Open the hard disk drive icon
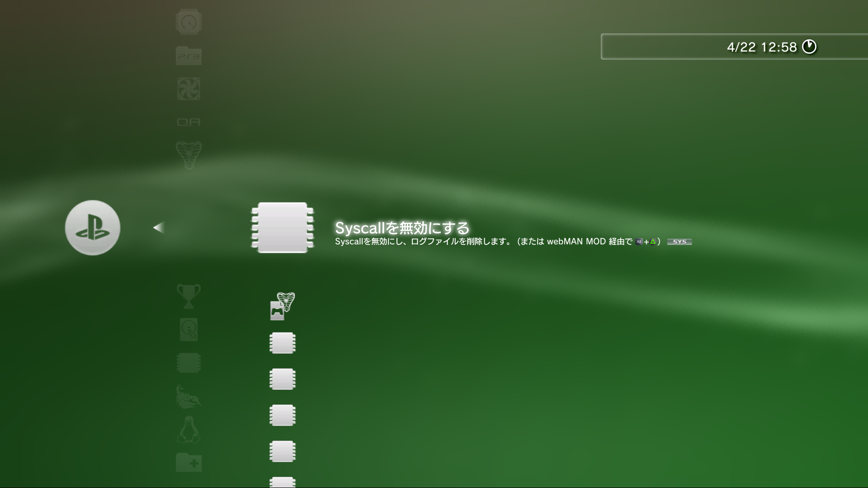 pyautogui.click(x=189, y=329)
